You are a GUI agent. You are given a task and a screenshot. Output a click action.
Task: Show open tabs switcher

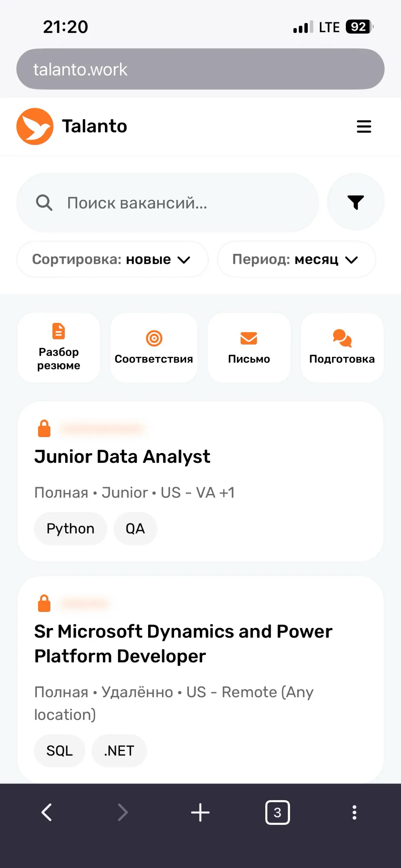click(277, 813)
